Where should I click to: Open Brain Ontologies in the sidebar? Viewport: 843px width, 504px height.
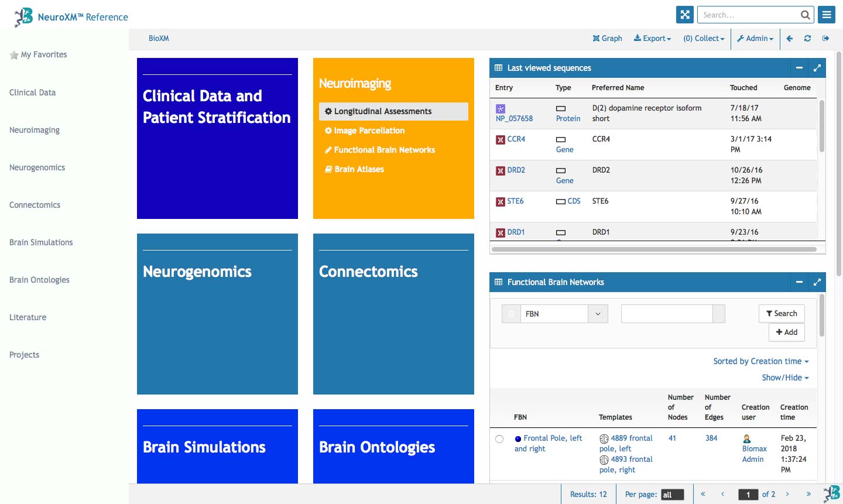[x=39, y=280]
